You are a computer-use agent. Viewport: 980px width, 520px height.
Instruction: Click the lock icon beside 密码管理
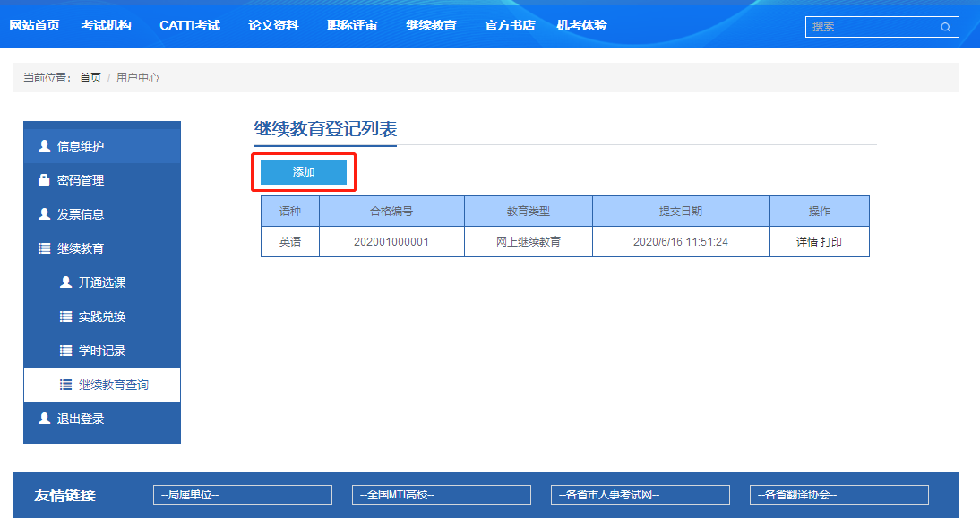tap(44, 180)
